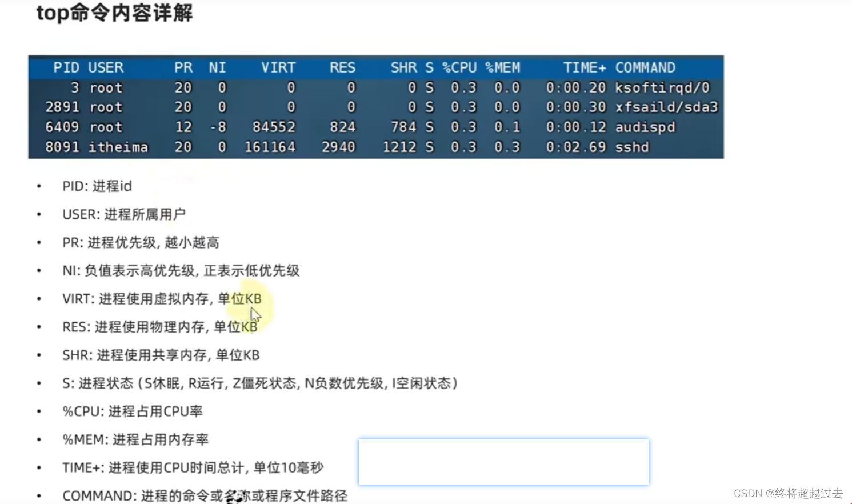The width and height of the screenshot is (852, 504).
Task: Click the COMMAND column header
Action: coord(645,67)
